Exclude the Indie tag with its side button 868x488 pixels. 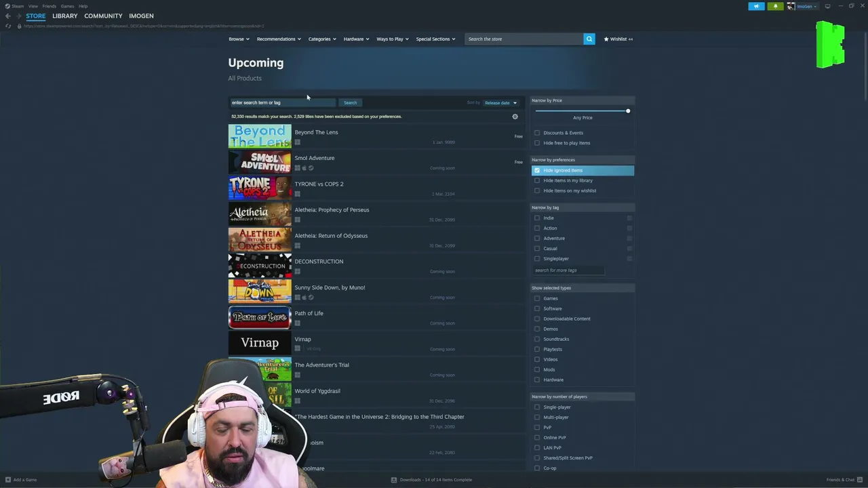629,218
